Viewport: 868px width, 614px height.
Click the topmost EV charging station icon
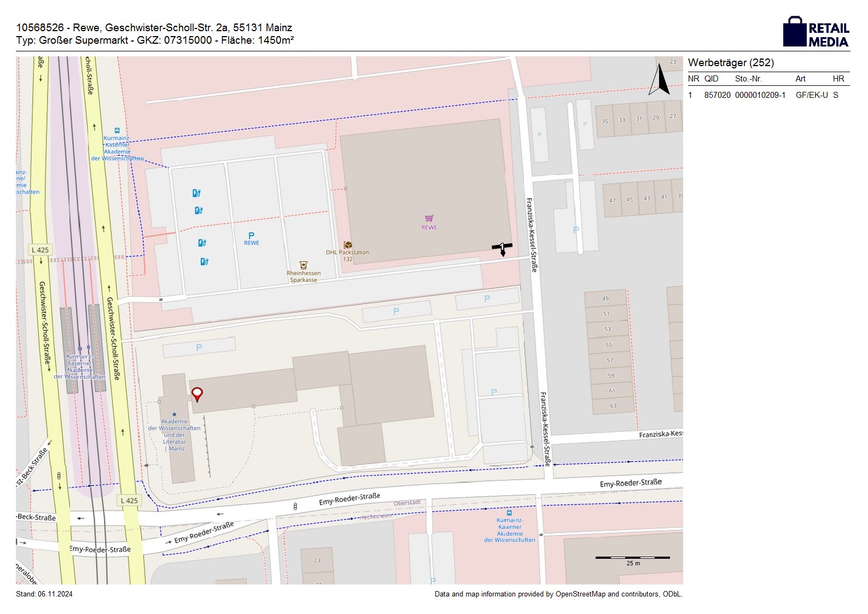coord(196,193)
